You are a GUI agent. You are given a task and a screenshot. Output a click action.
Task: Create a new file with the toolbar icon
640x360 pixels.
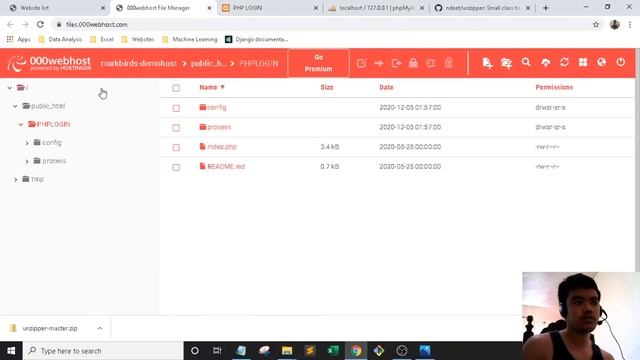point(487,63)
